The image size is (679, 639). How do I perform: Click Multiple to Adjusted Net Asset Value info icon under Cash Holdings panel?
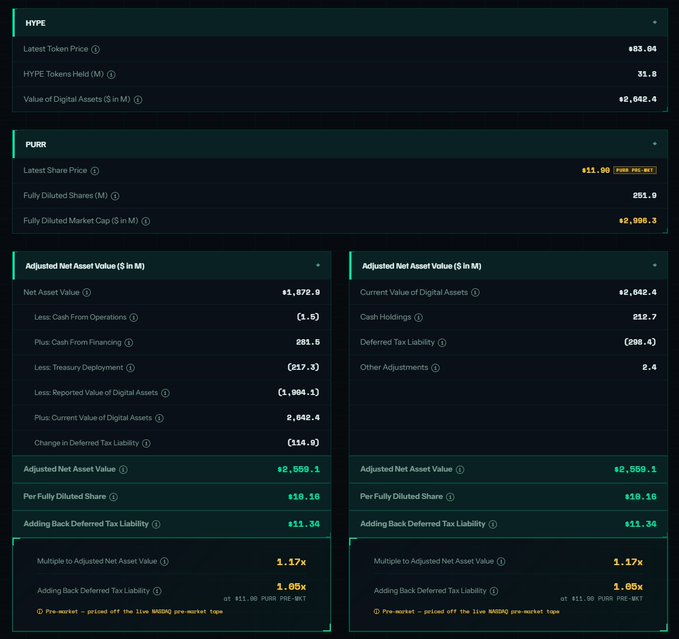point(501,562)
